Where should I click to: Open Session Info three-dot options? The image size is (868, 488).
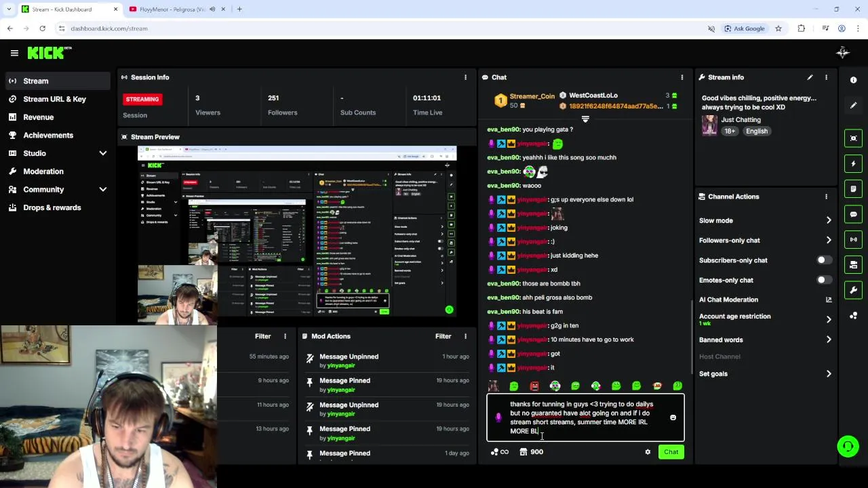point(465,77)
